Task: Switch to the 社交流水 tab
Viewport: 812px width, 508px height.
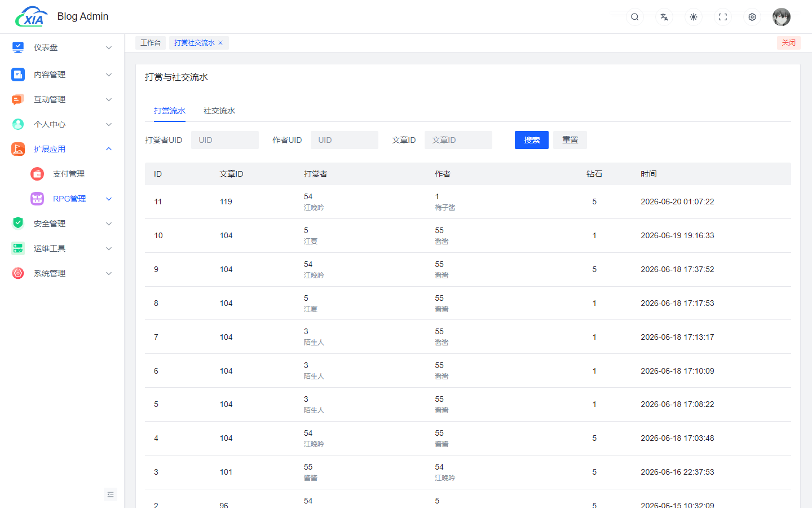Action: (x=219, y=111)
